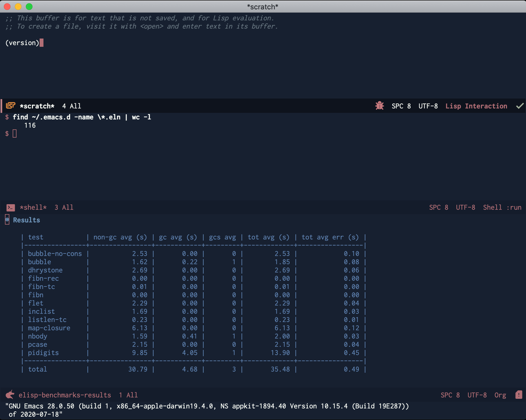Click the 'gc avg (s)' column header
The width and height of the screenshot is (526, 420).
[x=178, y=237]
